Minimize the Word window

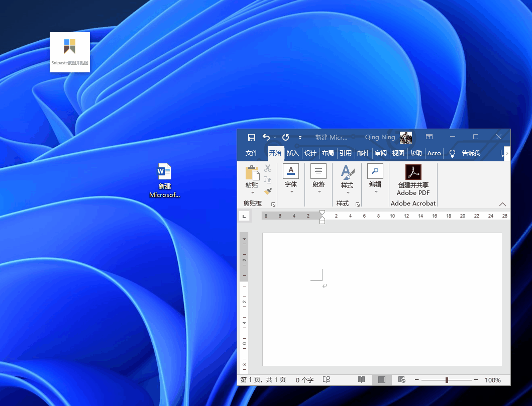[x=453, y=137]
